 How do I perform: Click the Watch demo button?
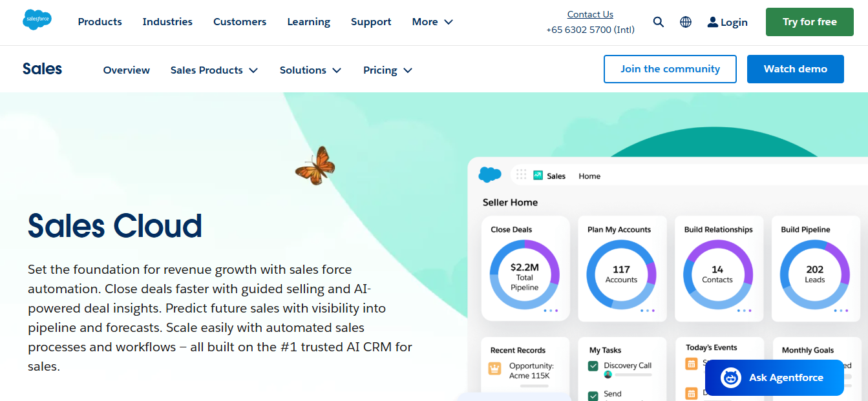[796, 69]
